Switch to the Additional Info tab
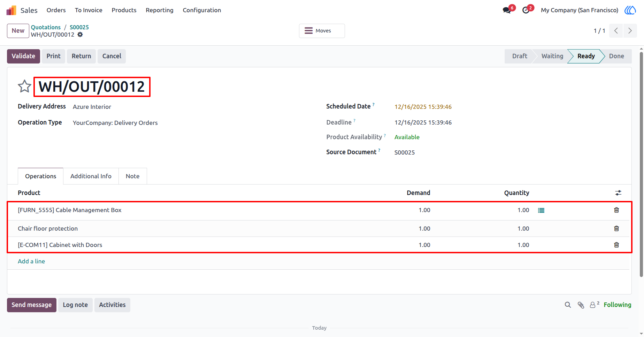This screenshot has height=337, width=644. pyautogui.click(x=91, y=176)
